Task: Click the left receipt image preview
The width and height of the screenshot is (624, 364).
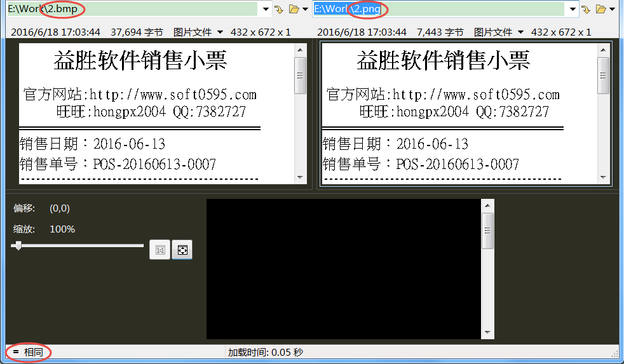Action: 157,114
